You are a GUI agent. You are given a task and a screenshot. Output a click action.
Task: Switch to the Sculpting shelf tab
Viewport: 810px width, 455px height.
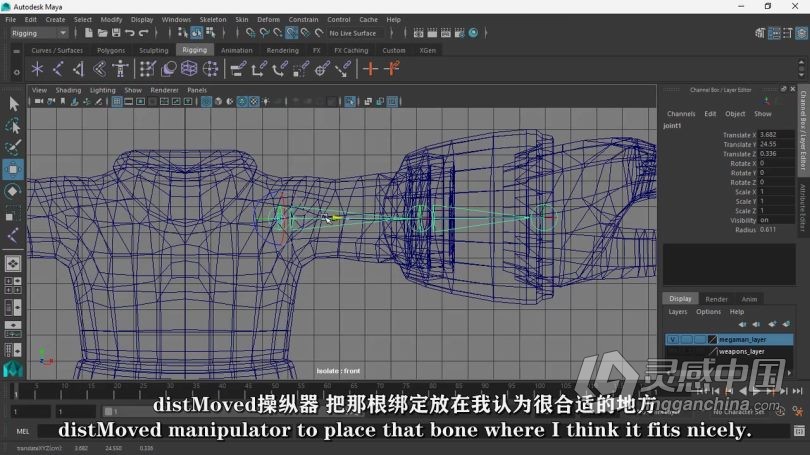153,50
